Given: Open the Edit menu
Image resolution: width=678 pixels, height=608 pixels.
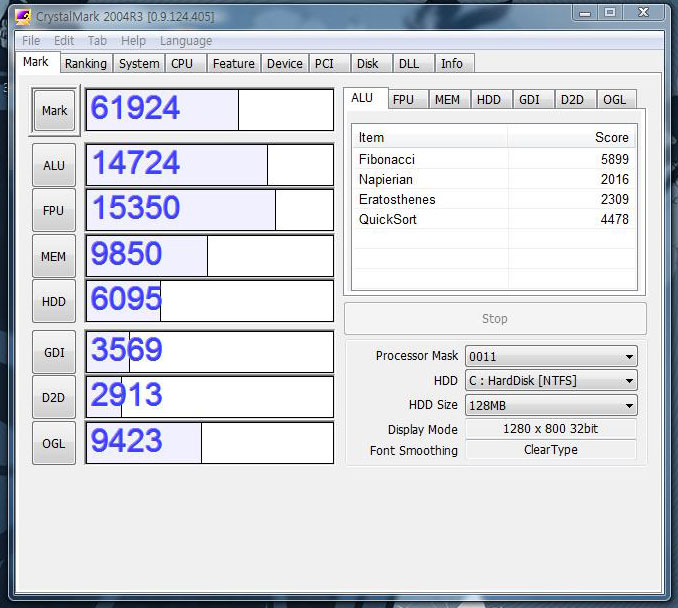Looking at the screenshot, I should (x=64, y=41).
